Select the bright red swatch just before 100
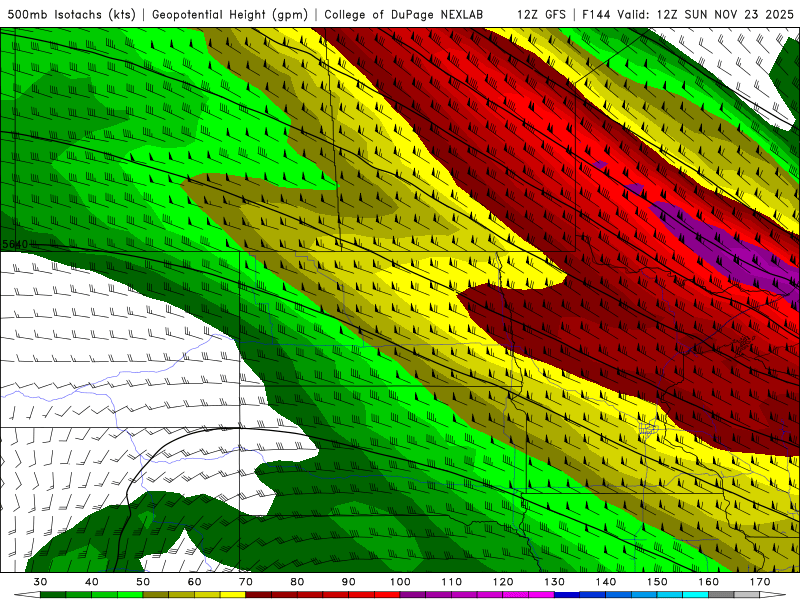 click(x=387, y=594)
